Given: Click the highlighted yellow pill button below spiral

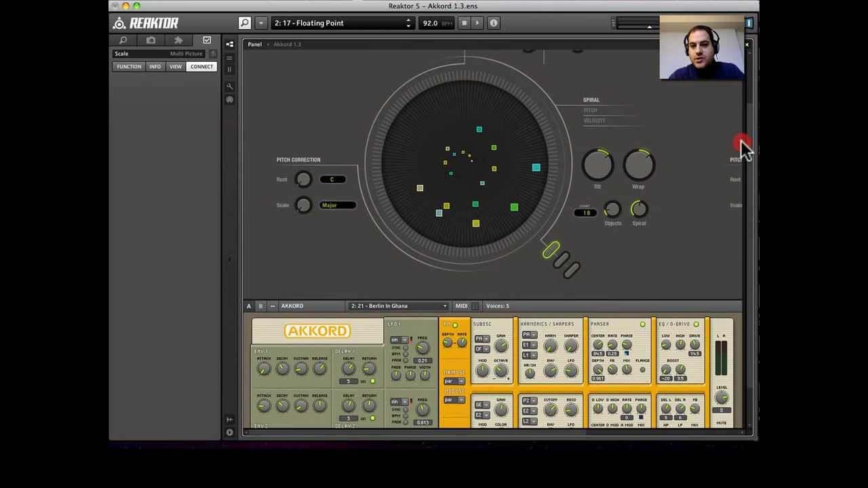Looking at the screenshot, I should [551, 250].
